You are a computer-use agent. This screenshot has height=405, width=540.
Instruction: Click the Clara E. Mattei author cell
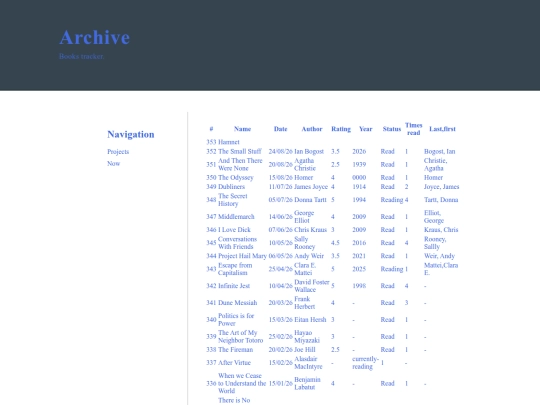[x=305, y=269]
